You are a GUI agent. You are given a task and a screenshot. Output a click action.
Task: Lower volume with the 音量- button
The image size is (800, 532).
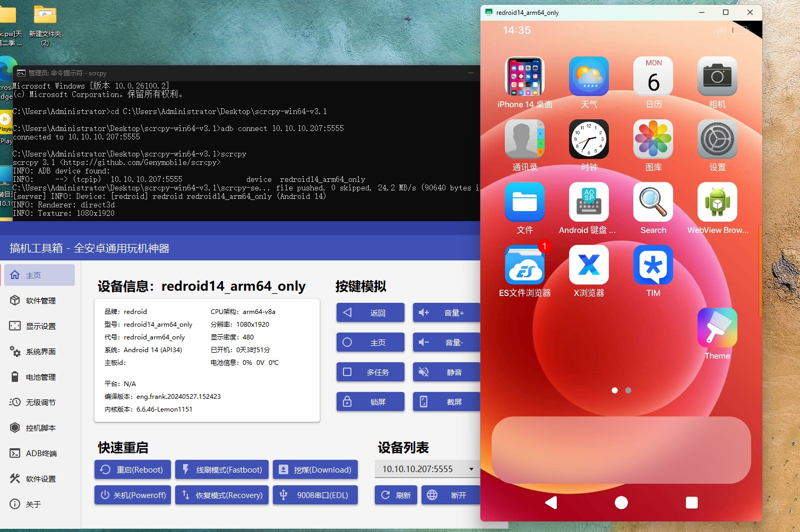coord(446,343)
